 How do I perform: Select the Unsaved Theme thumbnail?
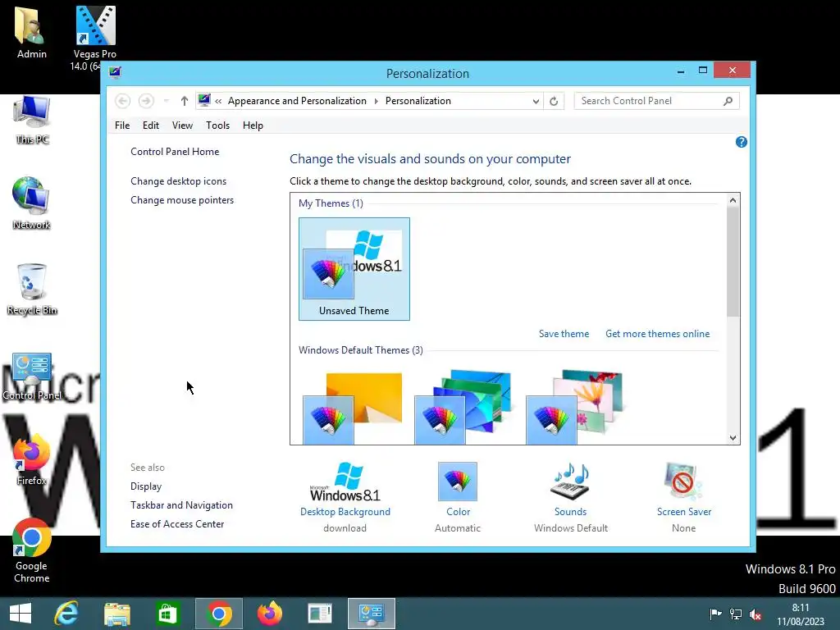(x=354, y=269)
